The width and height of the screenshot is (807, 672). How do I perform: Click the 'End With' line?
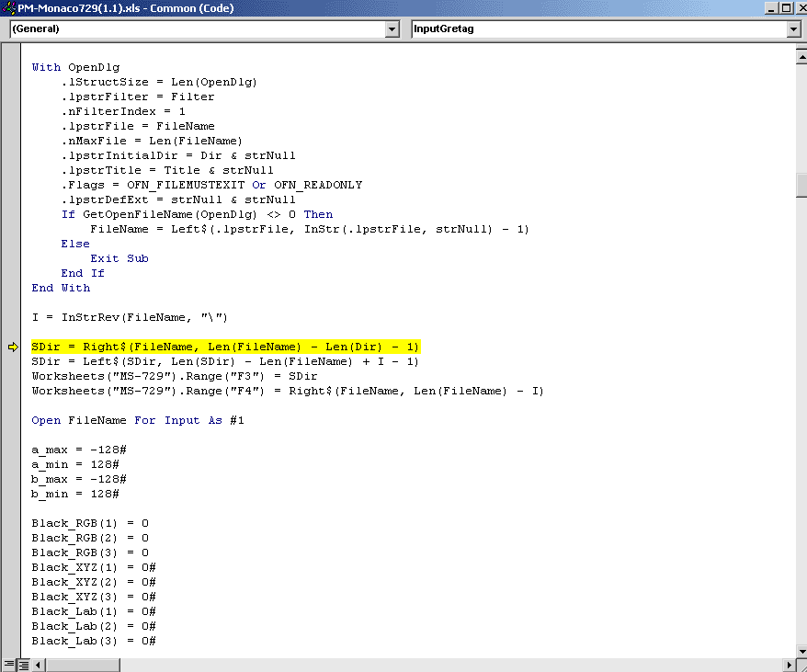click(61, 288)
